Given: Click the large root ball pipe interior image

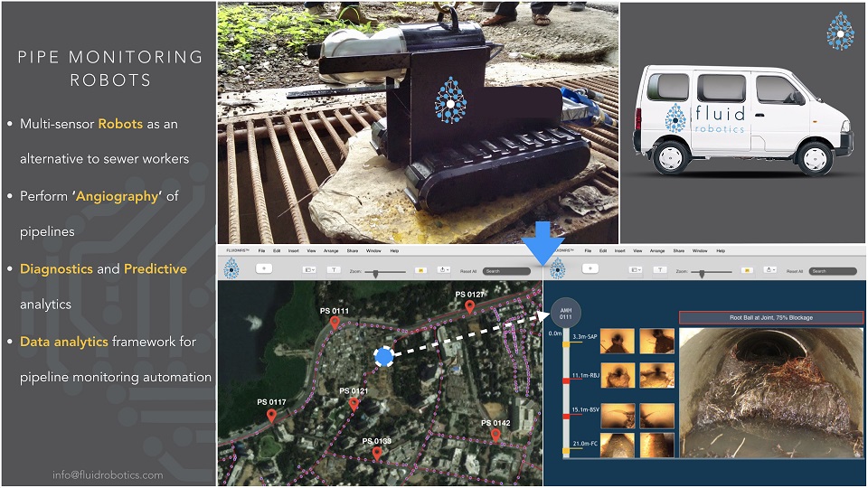Looking at the screenshot, I should coord(771,392).
